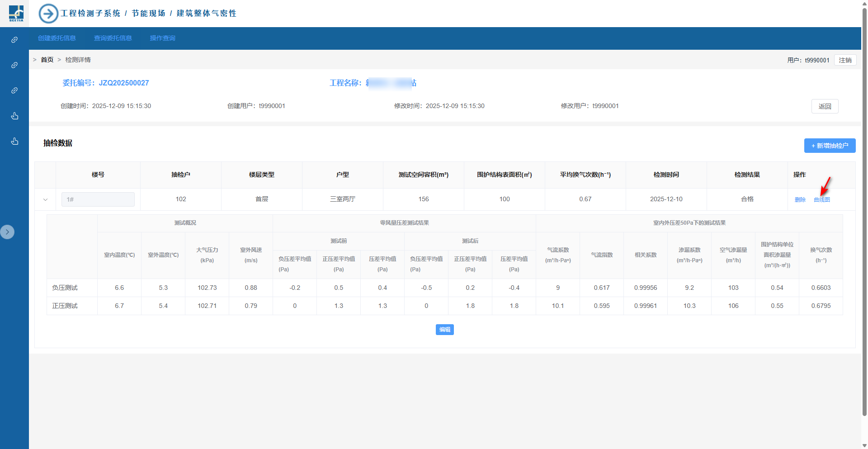
Task: Switch to the 查询委托信息 tab
Action: point(113,38)
